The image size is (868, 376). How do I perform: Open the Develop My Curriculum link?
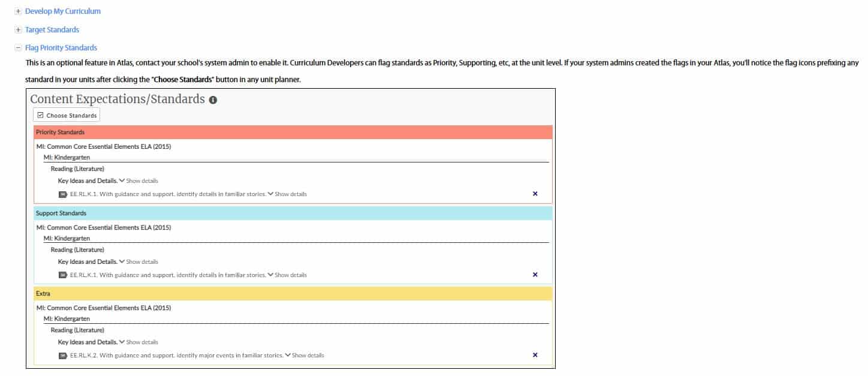pos(63,11)
